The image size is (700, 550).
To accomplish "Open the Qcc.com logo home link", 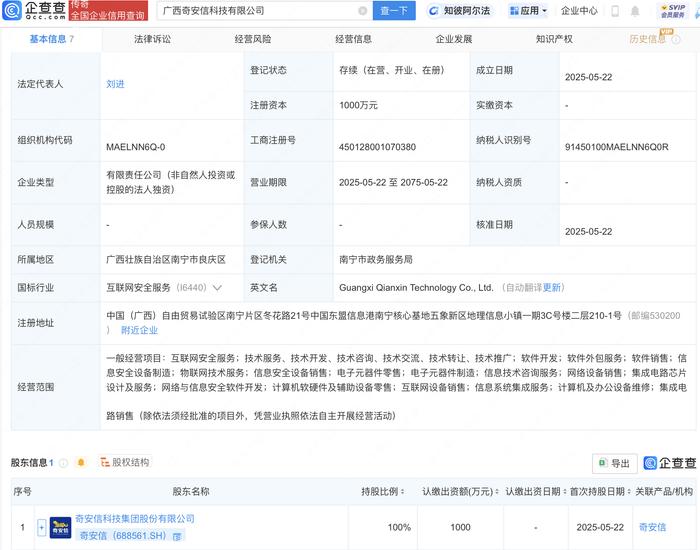I will [34, 10].
